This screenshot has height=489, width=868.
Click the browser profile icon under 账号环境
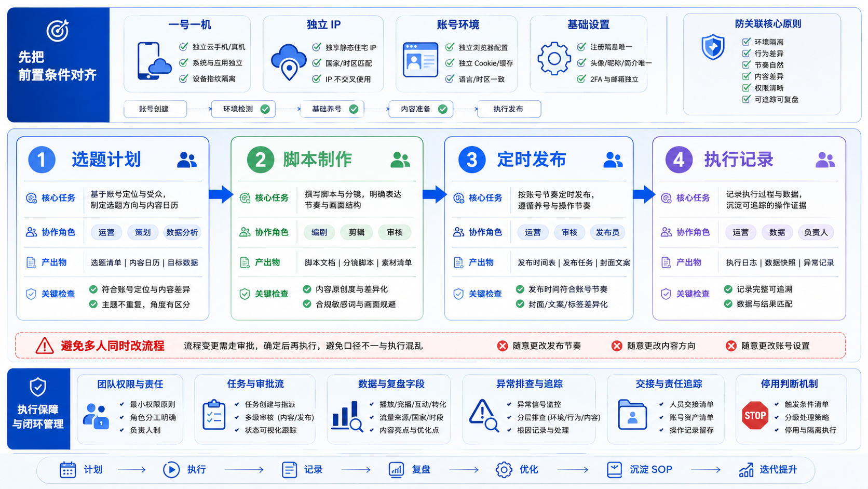[421, 60]
